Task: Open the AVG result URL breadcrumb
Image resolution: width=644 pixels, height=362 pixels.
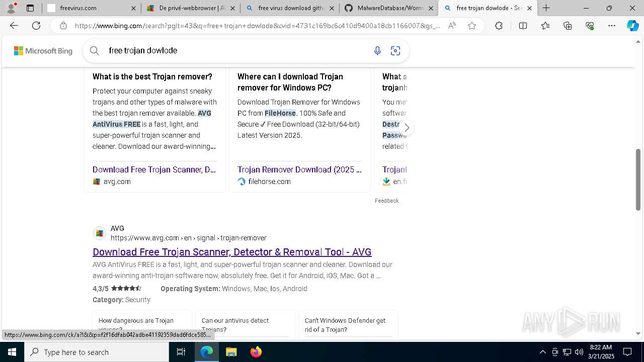Action: click(189, 238)
